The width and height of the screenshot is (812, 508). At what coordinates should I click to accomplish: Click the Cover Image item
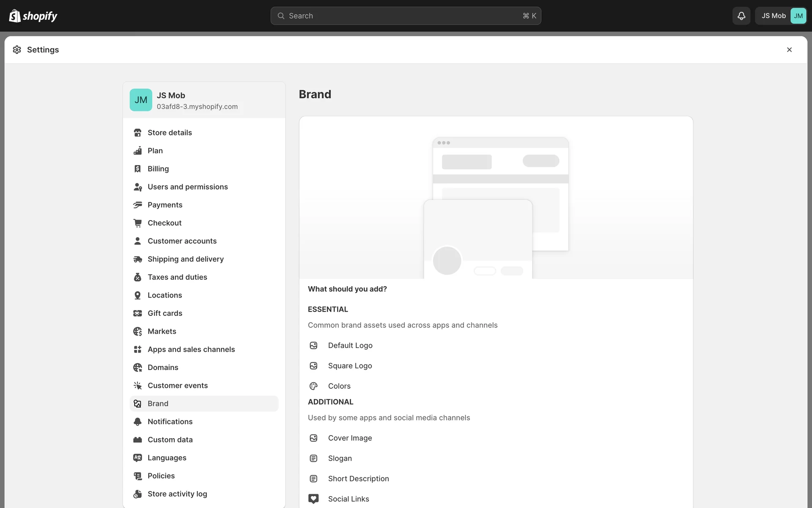[350, 438]
